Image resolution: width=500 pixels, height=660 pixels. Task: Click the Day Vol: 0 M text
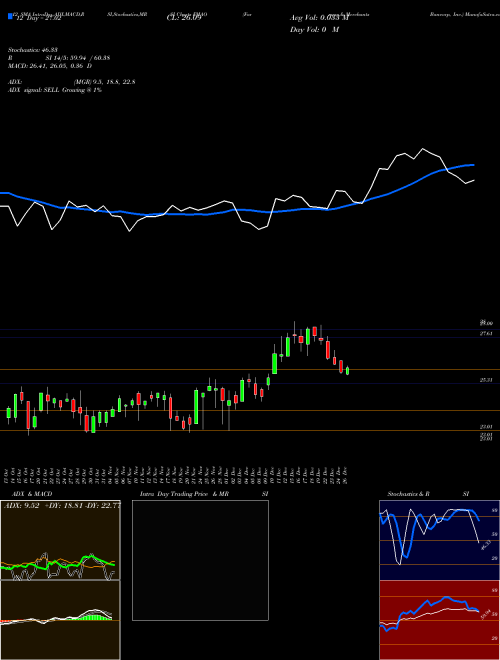click(x=314, y=30)
